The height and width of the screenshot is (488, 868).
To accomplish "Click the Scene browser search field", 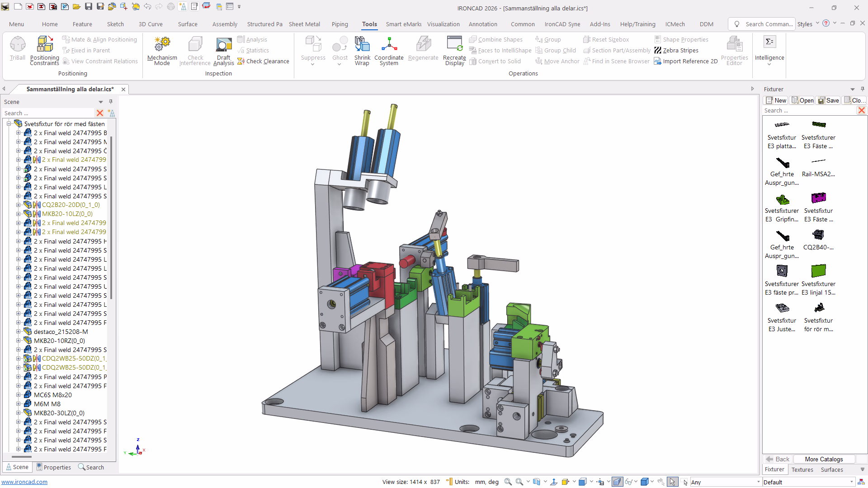I will (x=47, y=113).
